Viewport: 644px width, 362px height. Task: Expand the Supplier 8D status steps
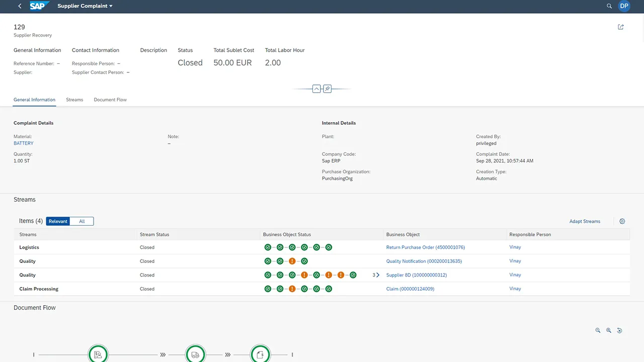(x=376, y=275)
